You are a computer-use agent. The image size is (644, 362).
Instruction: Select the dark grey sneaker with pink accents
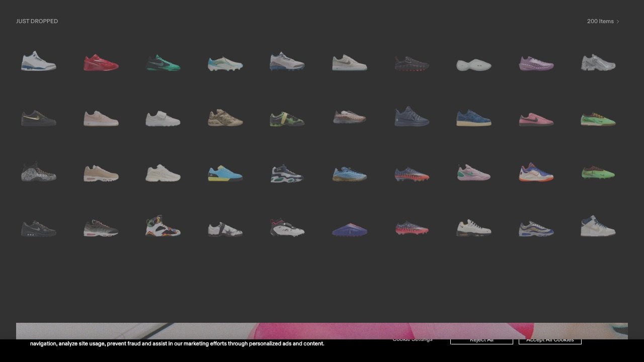101,228
